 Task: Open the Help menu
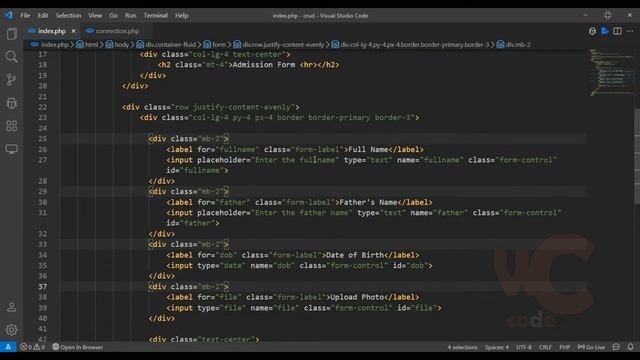[x=182, y=16]
